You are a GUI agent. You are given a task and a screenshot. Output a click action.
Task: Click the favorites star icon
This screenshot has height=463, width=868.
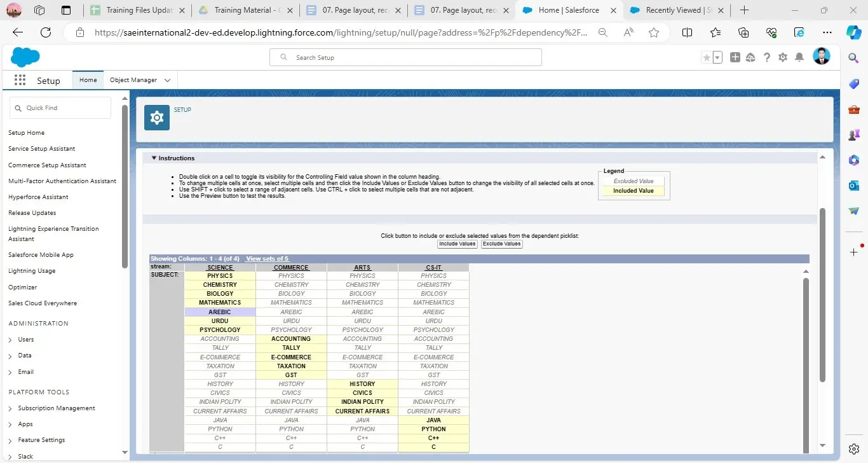[707, 58]
